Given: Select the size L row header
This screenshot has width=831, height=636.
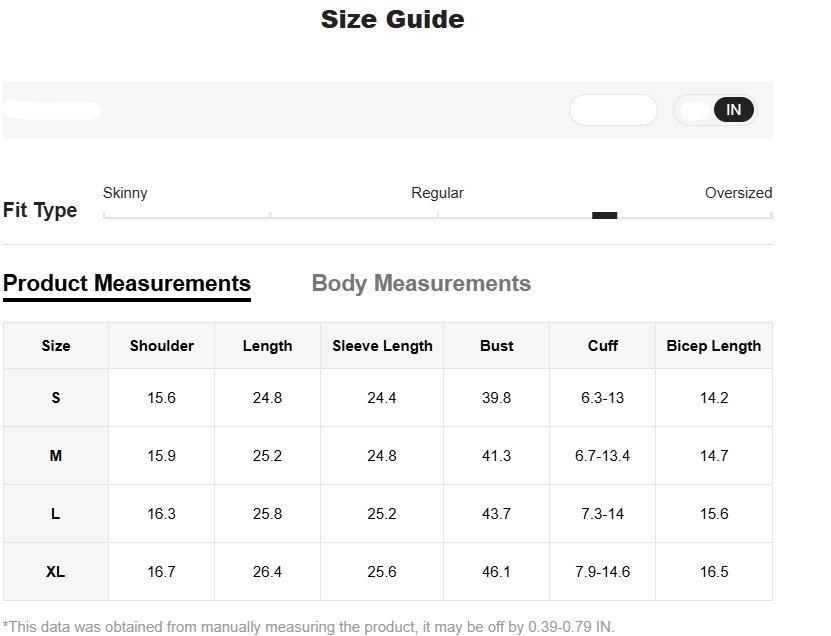Looking at the screenshot, I should click(x=56, y=514).
